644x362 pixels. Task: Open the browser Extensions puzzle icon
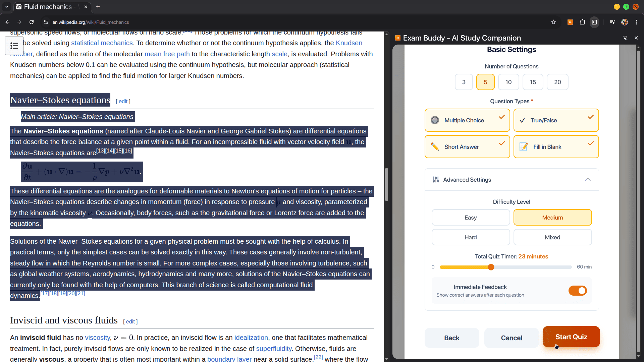pyautogui.click(x=582, y=22)
